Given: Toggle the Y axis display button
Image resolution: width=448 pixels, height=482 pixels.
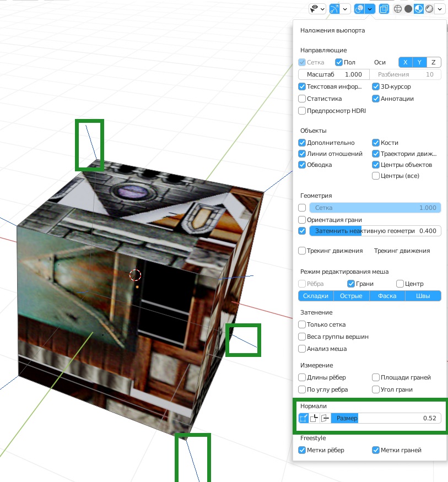Looking at the screenshot, I should click(419, 62).
